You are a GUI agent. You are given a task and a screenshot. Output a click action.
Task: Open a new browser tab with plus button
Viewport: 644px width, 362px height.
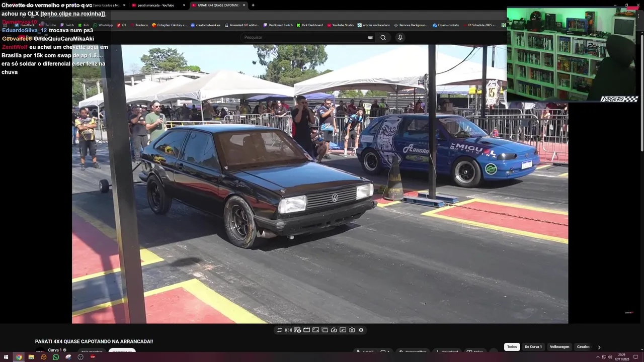(x=253, y=5)
